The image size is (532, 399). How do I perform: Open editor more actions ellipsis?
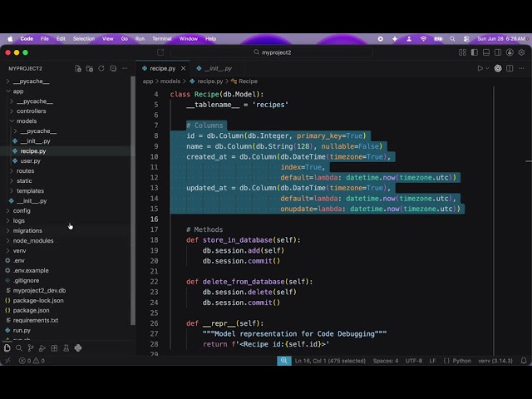[521, 68]
